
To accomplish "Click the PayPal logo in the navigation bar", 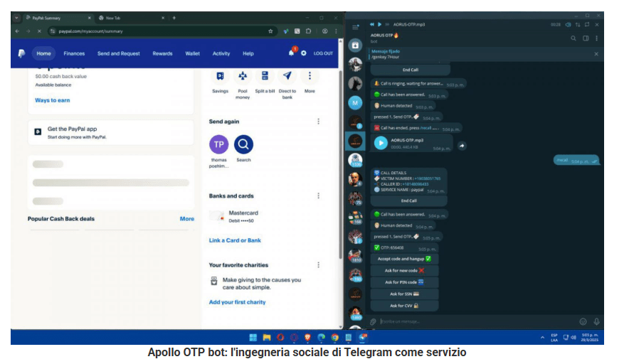I will tap(21, 53).
